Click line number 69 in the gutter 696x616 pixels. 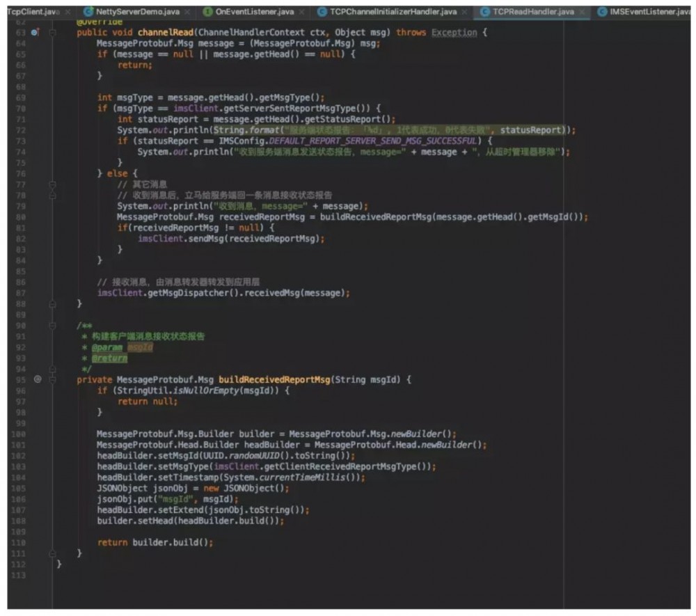(x=21, y=97)
